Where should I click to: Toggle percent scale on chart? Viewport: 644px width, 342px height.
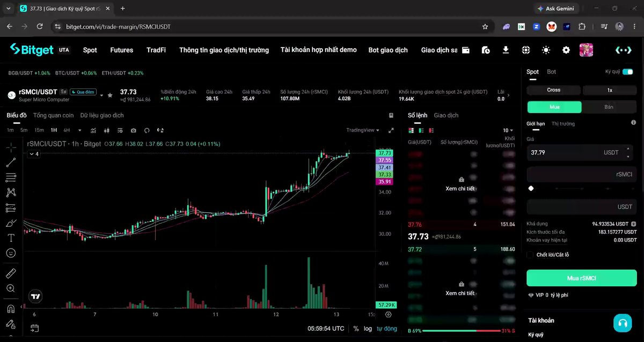pos(356,329)
